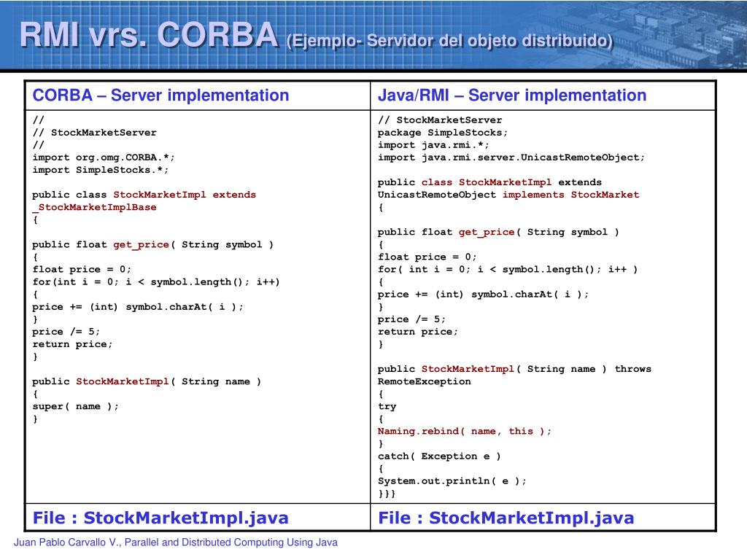Click the 'Naming.rebind( name, this );' statement
The image size is (747, 560).
(x=465, y=431)
